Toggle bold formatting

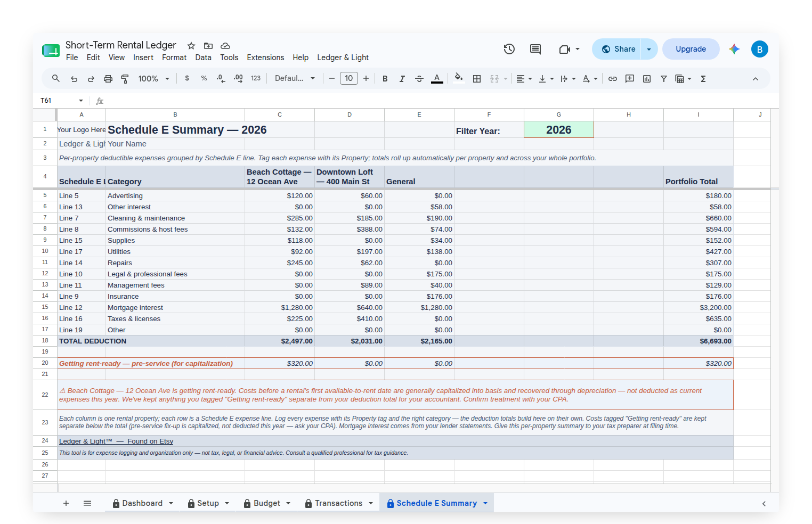pyautogui.click(x=385, y=79)
